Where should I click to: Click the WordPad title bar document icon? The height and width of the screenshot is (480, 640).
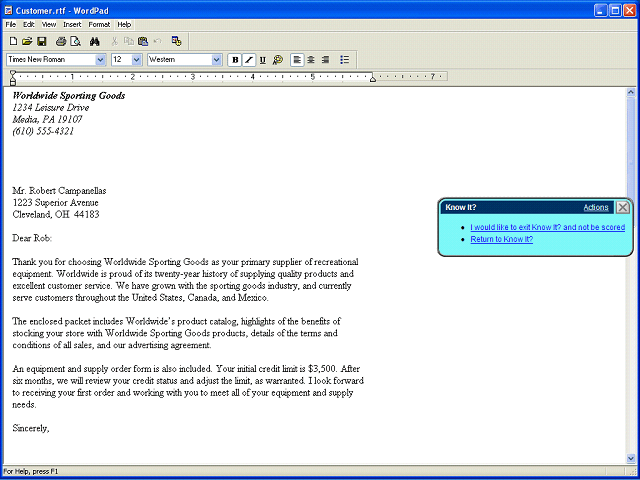[8, 11]
